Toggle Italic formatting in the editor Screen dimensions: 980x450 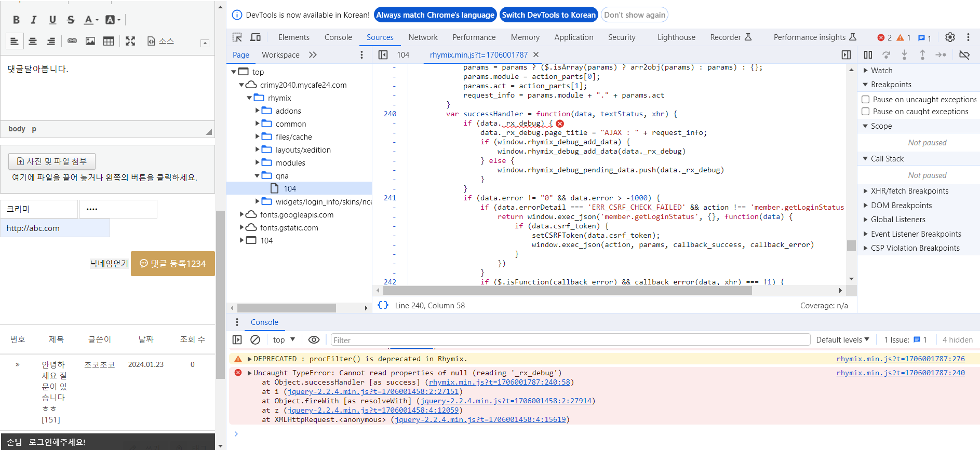[x=34, y=20]
